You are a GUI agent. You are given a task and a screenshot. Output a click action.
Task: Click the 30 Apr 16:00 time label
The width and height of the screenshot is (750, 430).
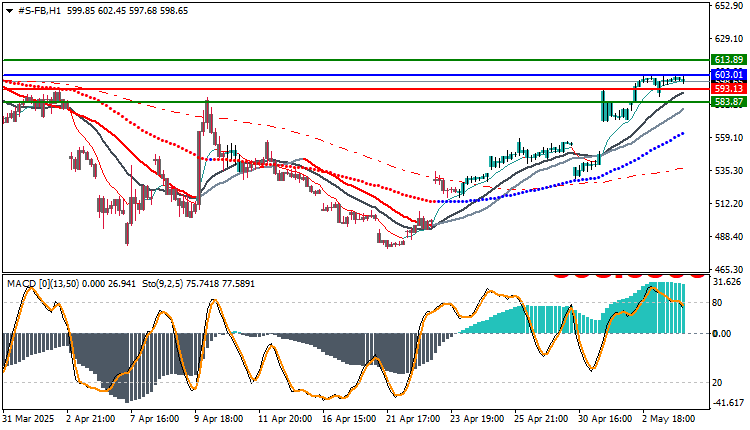coord(606,419)
